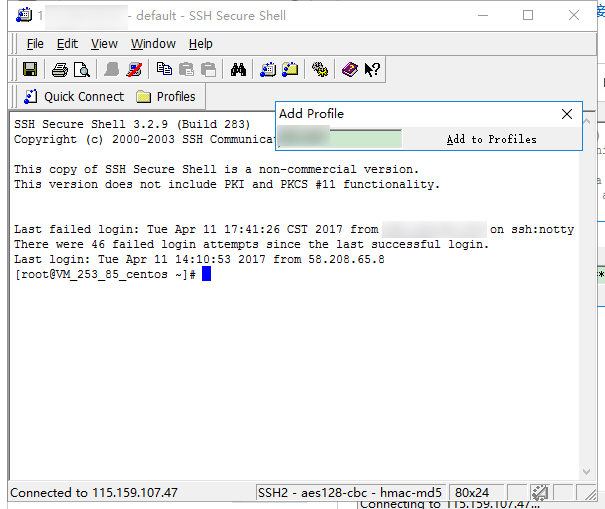This screenshot has width=605, height=509.
Task: Click the Save floppy disk icon
Action: [30, 69]
